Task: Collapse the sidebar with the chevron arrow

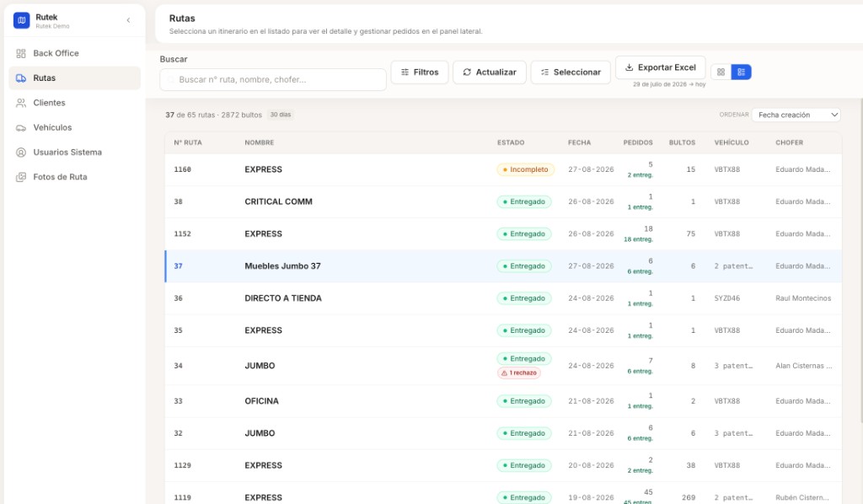Action: click(x=128, y=20)
